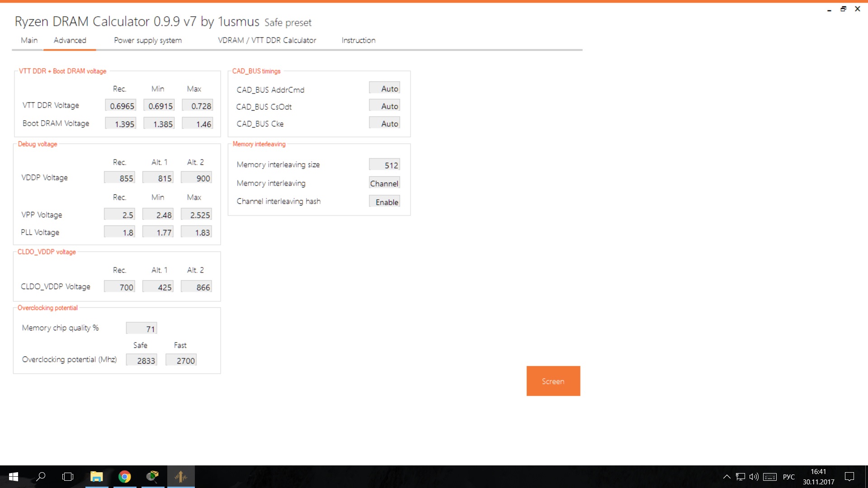Switch to the Main tab
The image size is (868, 488).
[x=29, y=40]
